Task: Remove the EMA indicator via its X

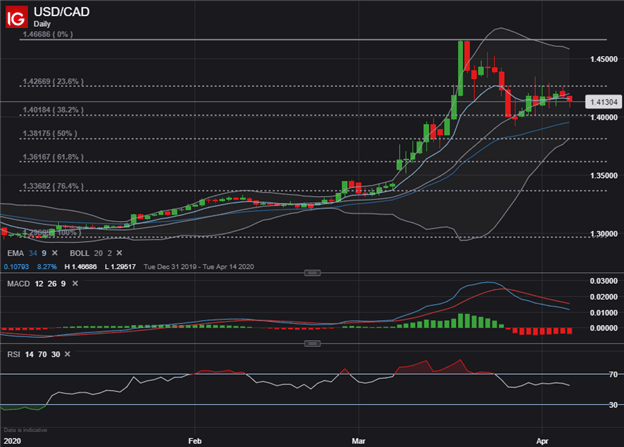Action: (x=55, y=253)
